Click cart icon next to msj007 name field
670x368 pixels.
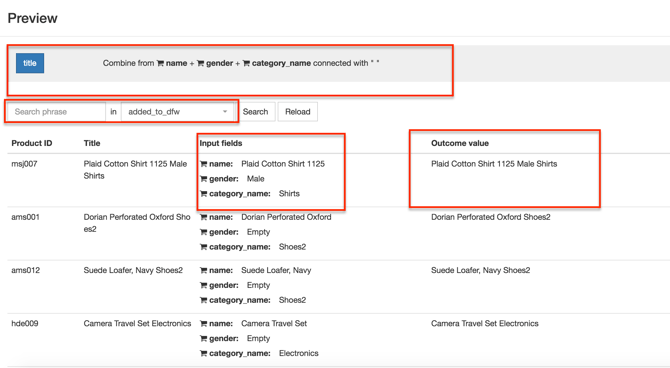(x=203, y=164)
